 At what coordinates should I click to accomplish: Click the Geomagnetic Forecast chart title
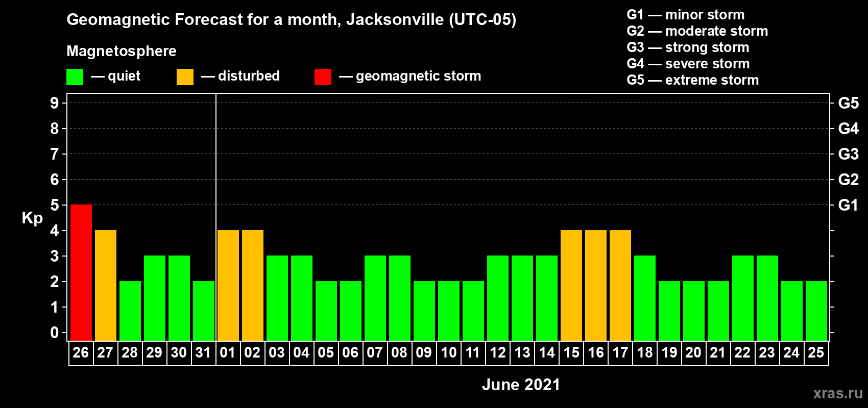pos(292,20)
